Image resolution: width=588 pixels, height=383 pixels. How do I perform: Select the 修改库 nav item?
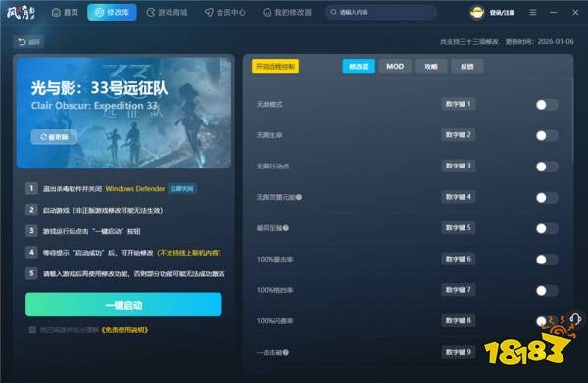point(112,13)
